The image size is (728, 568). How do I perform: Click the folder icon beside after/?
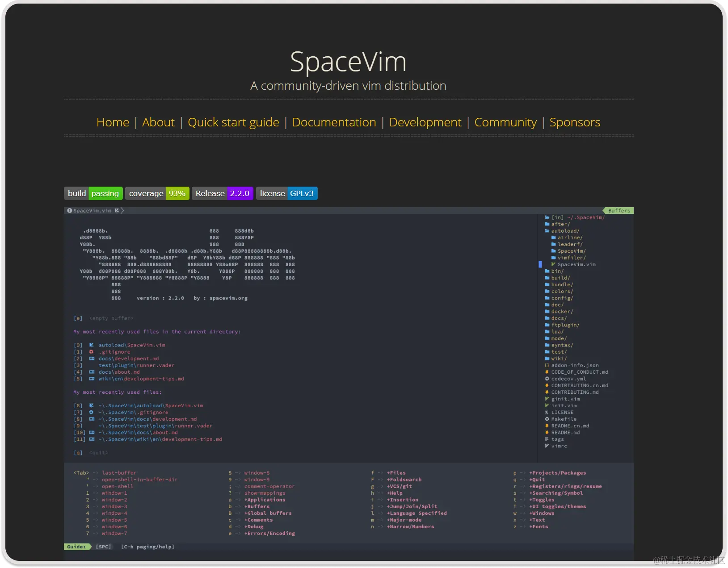tap(547, 224)
